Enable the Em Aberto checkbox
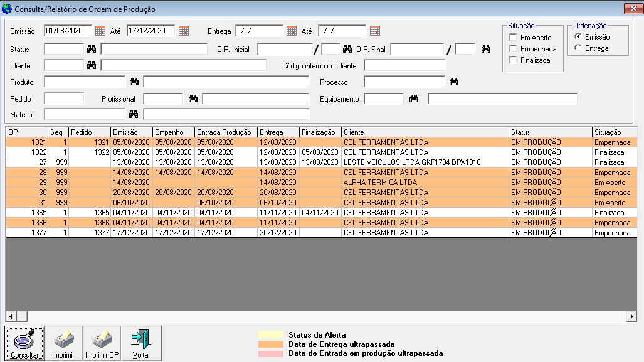 (x=514, y=38)
